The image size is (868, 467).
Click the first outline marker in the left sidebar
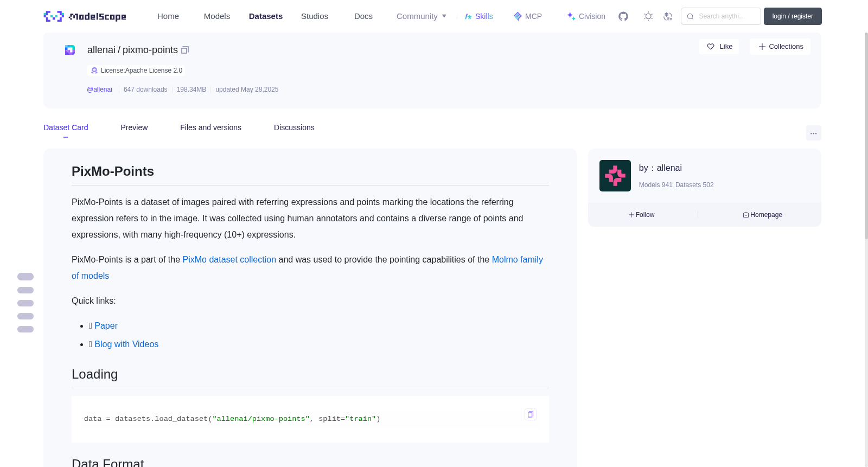coord(25,277)
